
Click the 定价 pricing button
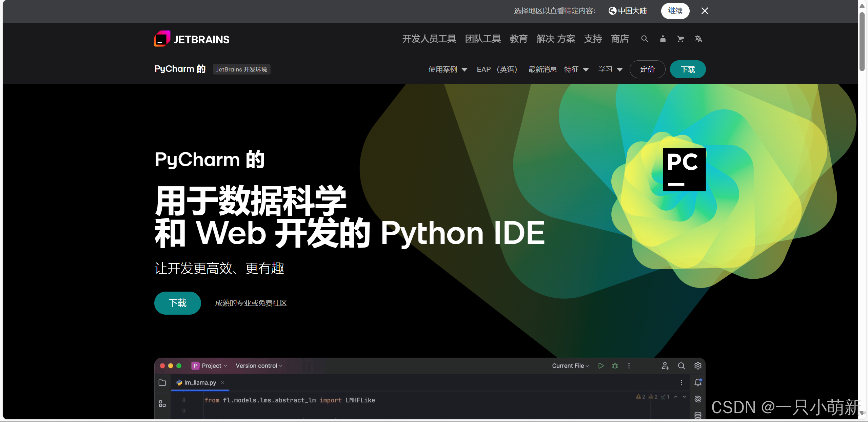(x=647, y=69)
